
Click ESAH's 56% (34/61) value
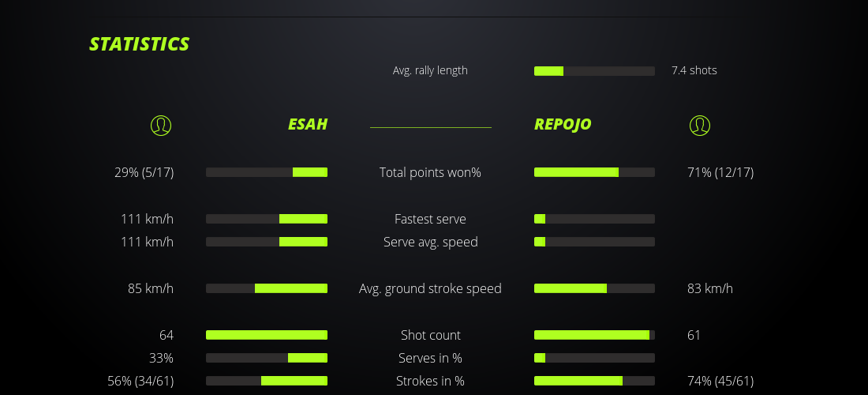(140, 381)
